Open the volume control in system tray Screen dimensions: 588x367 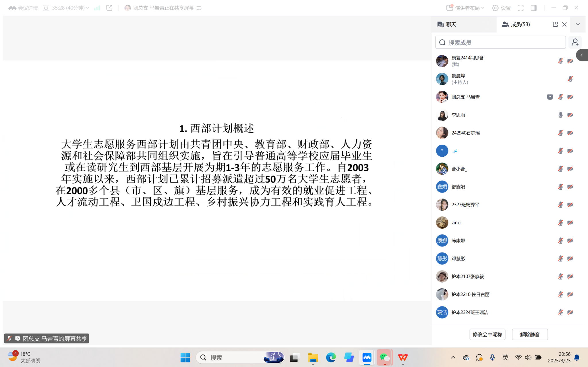pyautogui.click(x=528, y=358)
